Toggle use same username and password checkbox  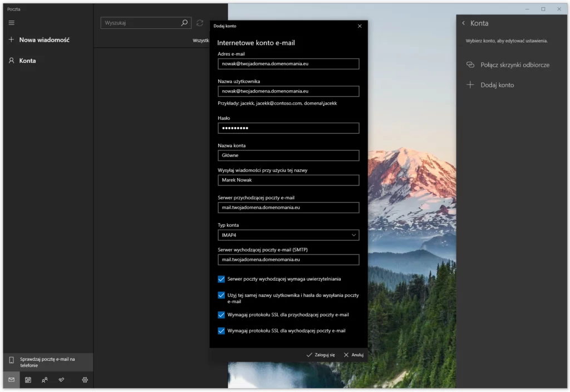pos(222,295)
